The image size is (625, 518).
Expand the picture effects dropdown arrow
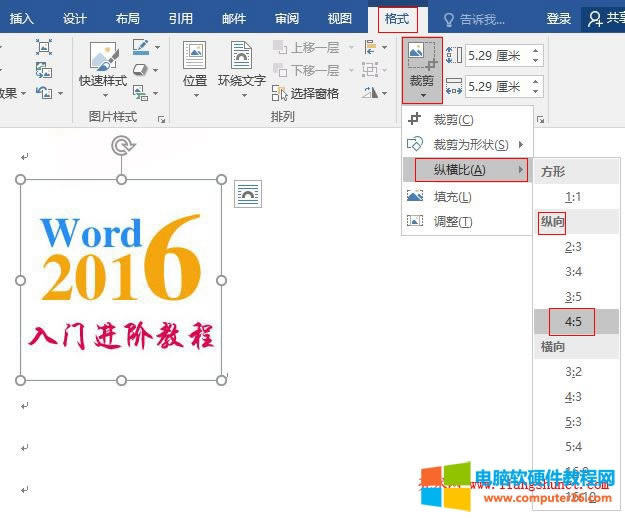point(156,70)
